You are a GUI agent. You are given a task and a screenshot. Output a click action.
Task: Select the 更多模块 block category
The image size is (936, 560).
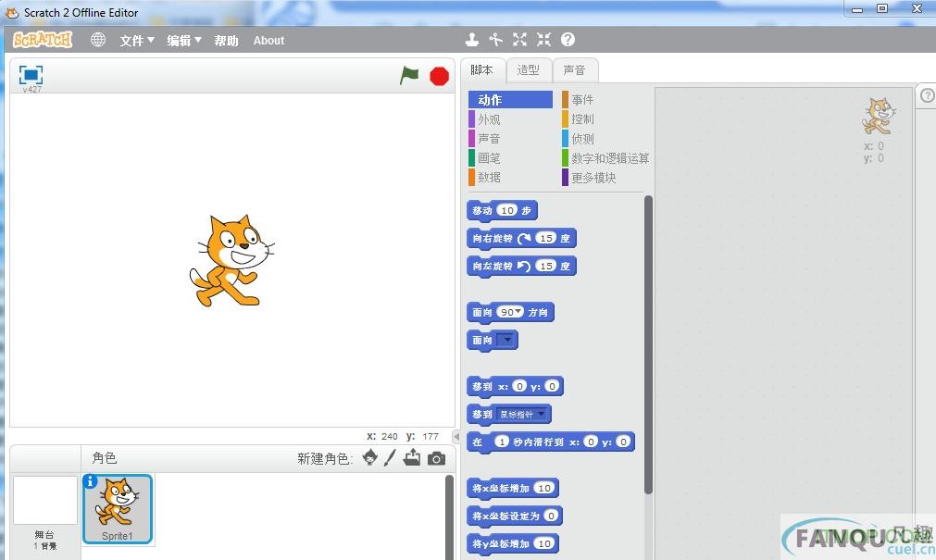click(x=604, y=178)
